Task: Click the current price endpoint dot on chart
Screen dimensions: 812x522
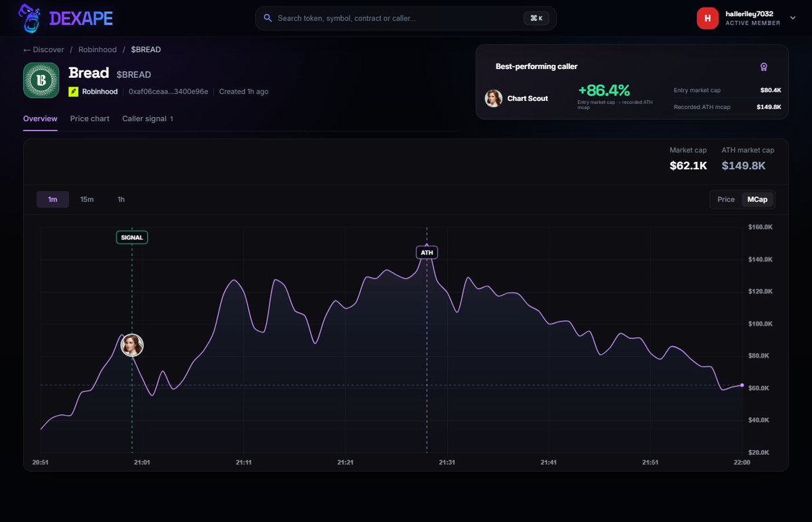Action: pyautogui.click(x=742, y=385)
